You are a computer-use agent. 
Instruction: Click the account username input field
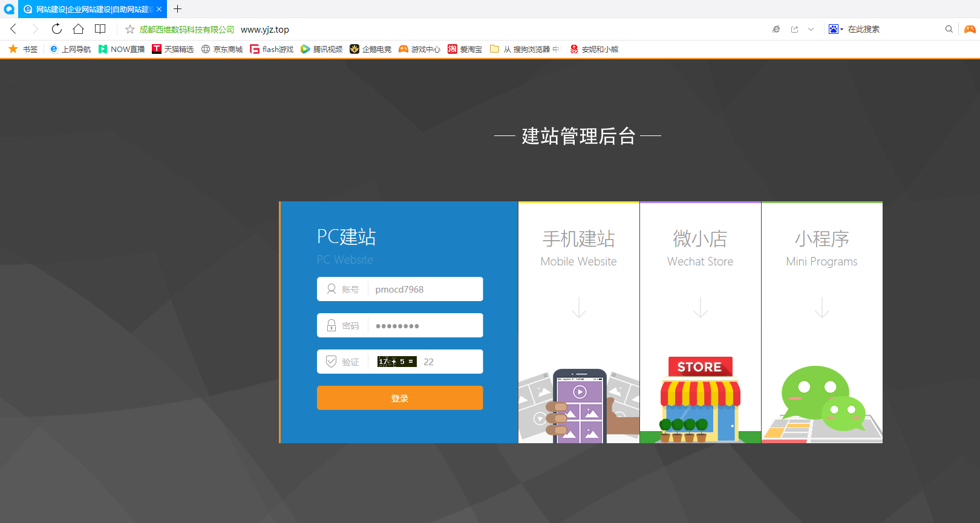[x=400, y=289]
